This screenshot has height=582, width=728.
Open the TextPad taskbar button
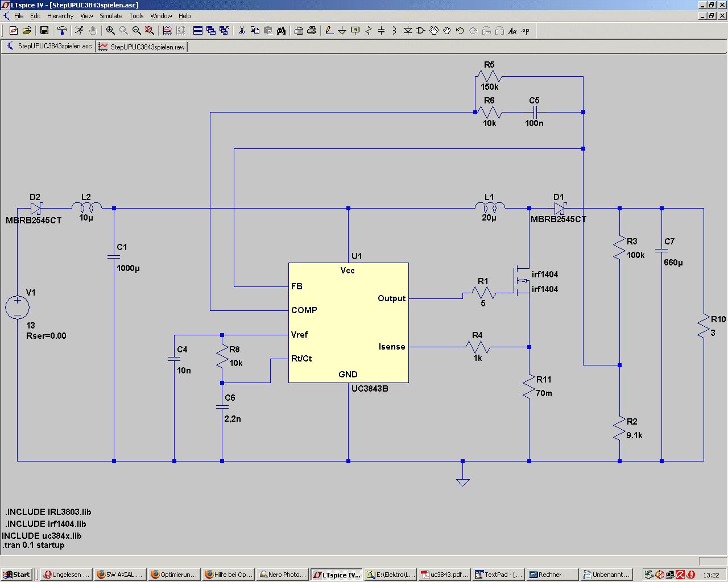[x=498, y=575]
